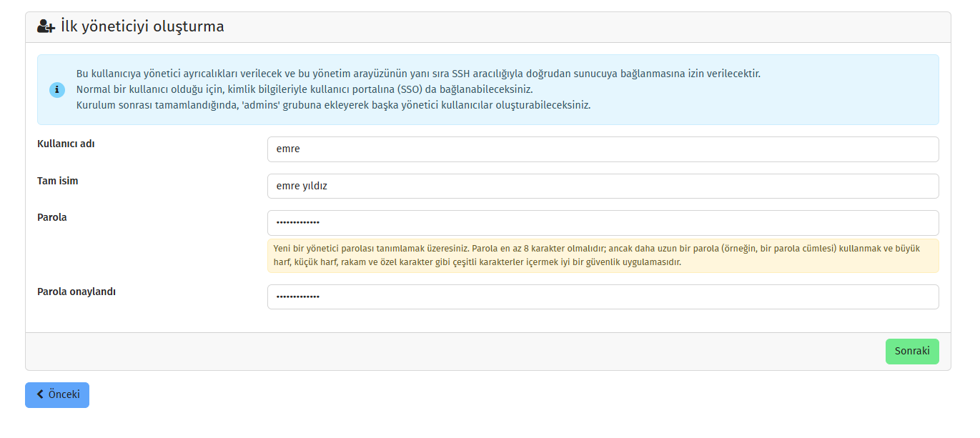Click the Parola label
This screenshot has width=980, height=438.
tap(52, 217)
